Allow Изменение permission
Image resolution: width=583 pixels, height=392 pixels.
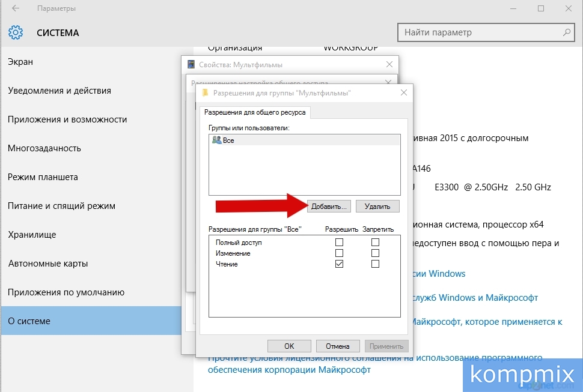tap(339, 253)
